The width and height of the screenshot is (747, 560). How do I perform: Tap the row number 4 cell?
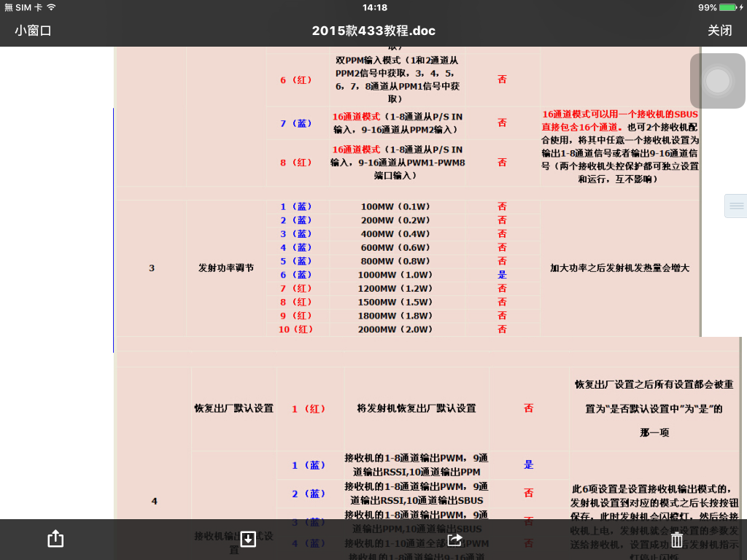155,501
